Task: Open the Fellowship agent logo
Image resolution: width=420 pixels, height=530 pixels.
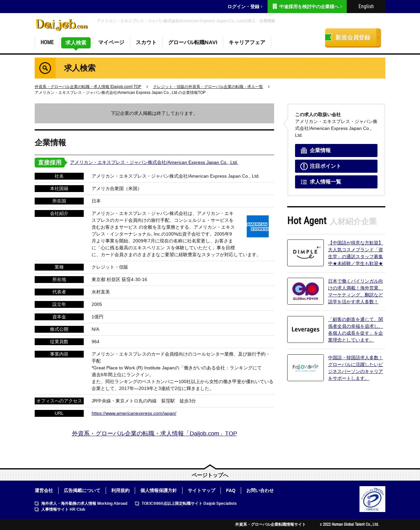Action: pyautogui.click(x=306, y=368)
